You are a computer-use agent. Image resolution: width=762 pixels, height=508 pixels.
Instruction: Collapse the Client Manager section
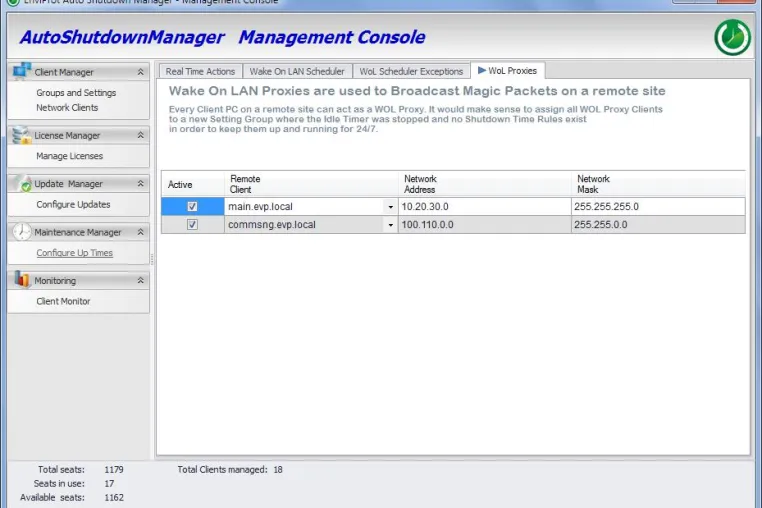pyautogui.click(x=140, y=72)
